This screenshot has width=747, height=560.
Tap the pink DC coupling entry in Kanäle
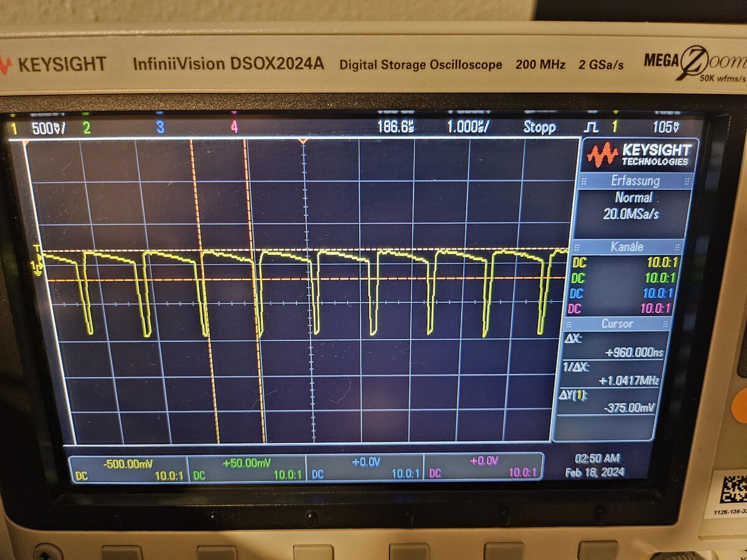(575, 308)
